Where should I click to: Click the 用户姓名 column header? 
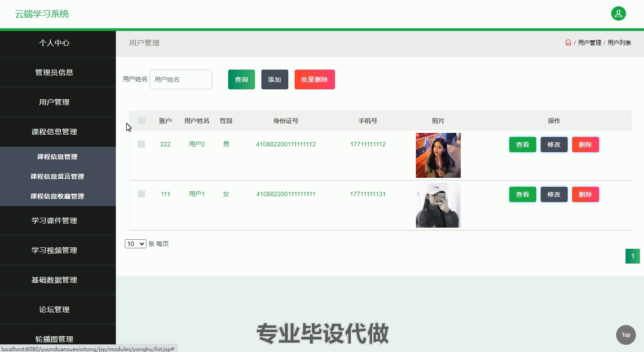[197, 121]
